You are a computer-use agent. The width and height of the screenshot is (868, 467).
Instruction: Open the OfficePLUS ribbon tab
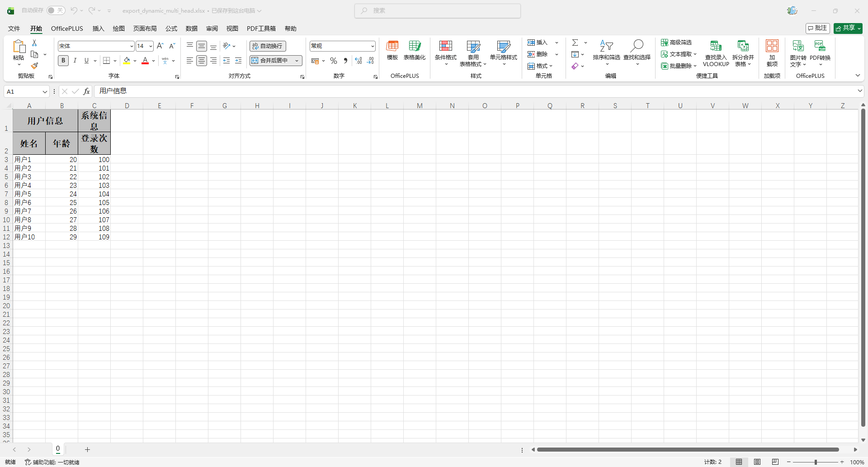[x=67, y=29]
